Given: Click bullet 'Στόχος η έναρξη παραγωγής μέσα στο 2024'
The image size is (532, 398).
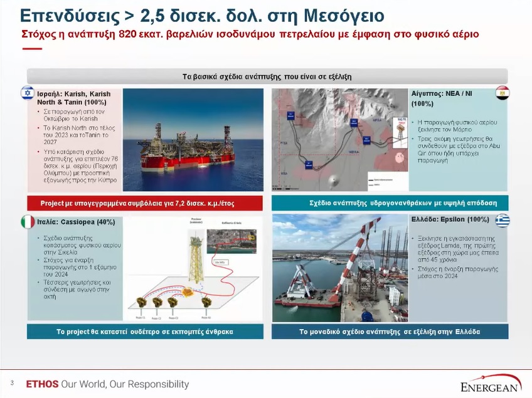Looking at the screenshot, I should tap(458, 273).
